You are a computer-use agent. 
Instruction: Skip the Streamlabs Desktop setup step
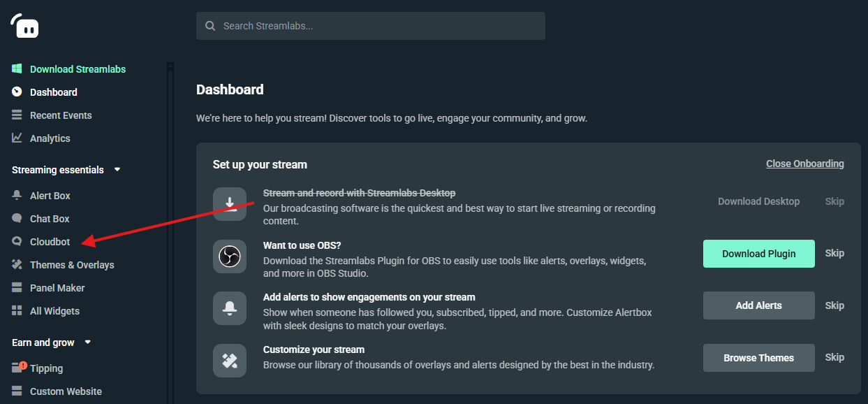click(x=834, y=201)
